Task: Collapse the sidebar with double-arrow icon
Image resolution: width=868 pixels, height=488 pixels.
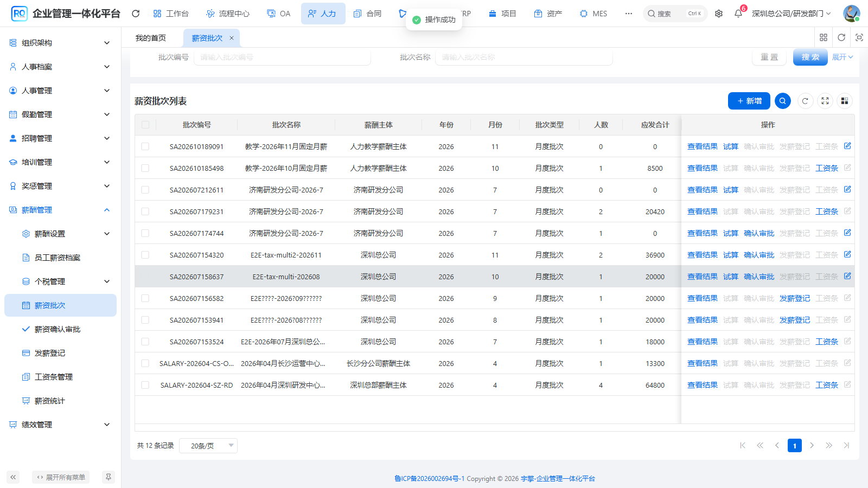Action: coord(13,477)
